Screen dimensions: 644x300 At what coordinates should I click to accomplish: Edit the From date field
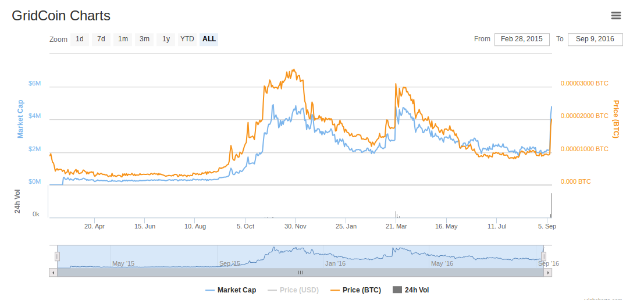(522, 40)
